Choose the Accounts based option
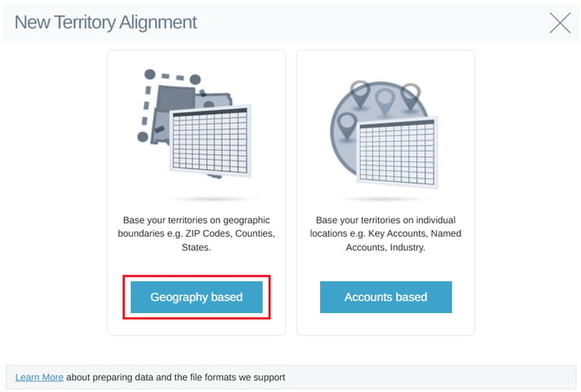 pyautogui.click(x=386, y=297)
